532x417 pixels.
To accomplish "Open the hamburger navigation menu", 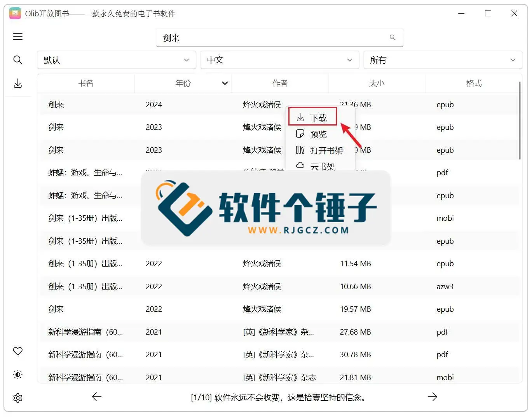I will tap(18, 37).
